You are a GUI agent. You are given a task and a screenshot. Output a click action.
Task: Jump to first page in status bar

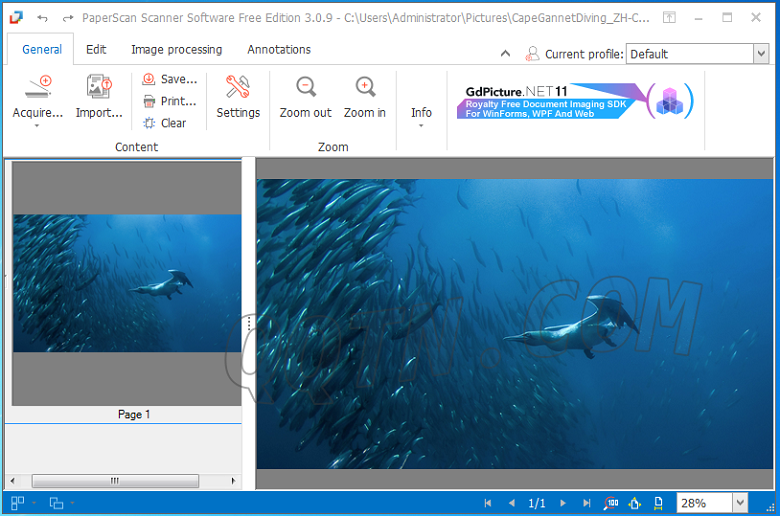(488, 503)
